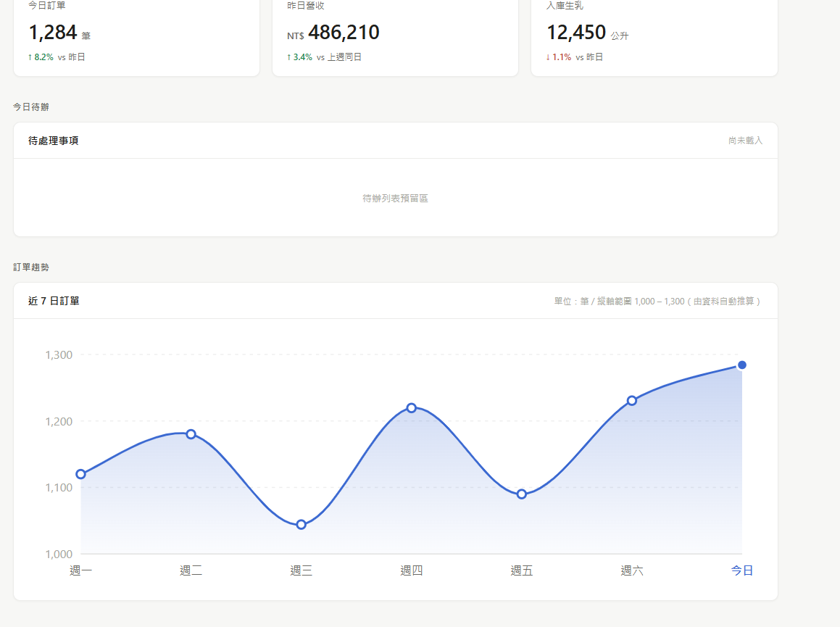Click the 待辦列表預留區 placeholder area

coord(395,198)
